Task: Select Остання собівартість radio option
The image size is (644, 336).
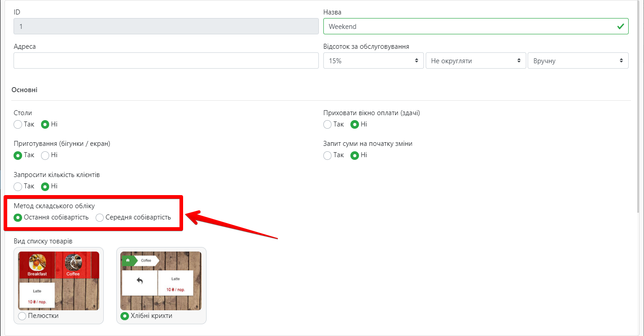Action: pos(18,218)
